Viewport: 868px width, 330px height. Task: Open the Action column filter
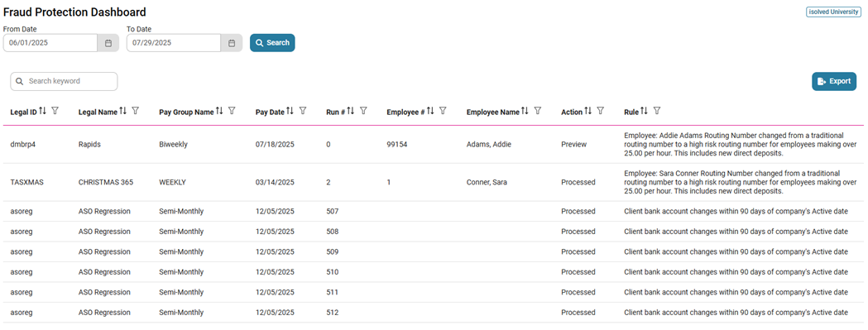click(x=601, y=112)
